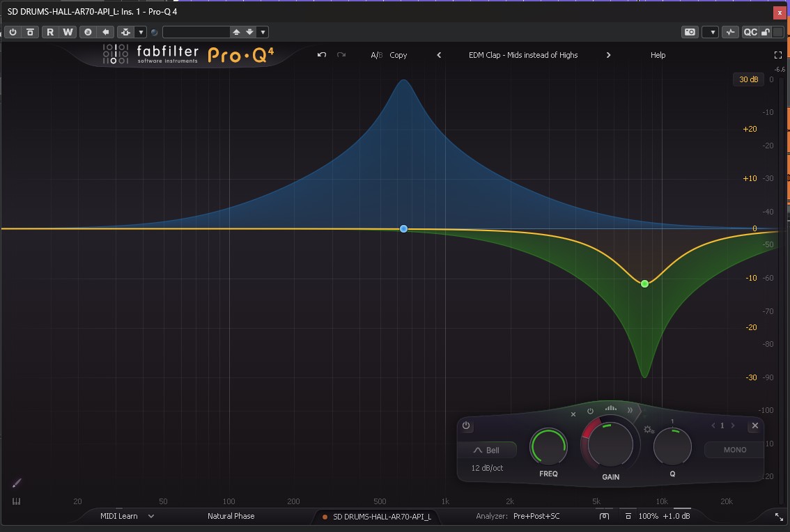The height and width of the screenshot is (532, 790).
Task: Click the fullscreen icon in the top-right corner
Action: [778, 55]
